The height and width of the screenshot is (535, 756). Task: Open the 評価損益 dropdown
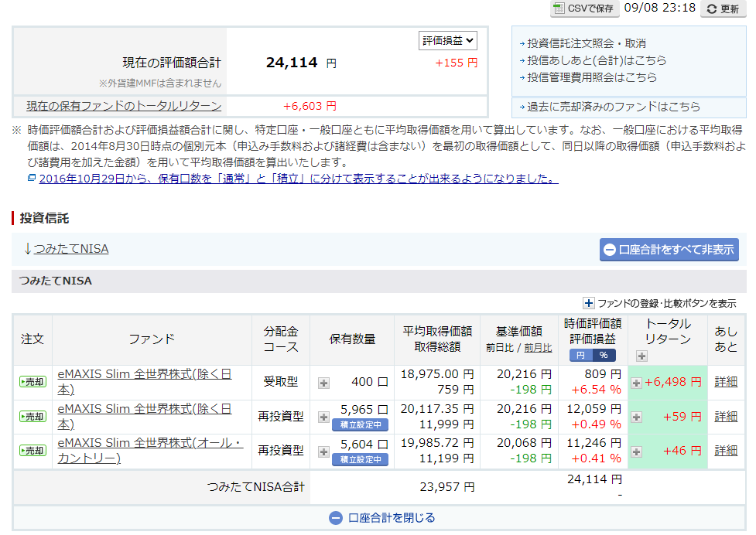[x=448, y=40]
